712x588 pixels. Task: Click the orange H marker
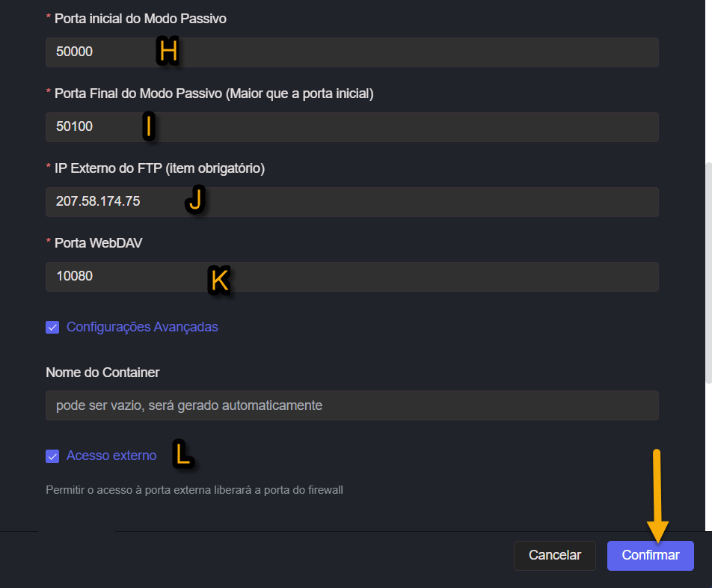tap(169, 51)
